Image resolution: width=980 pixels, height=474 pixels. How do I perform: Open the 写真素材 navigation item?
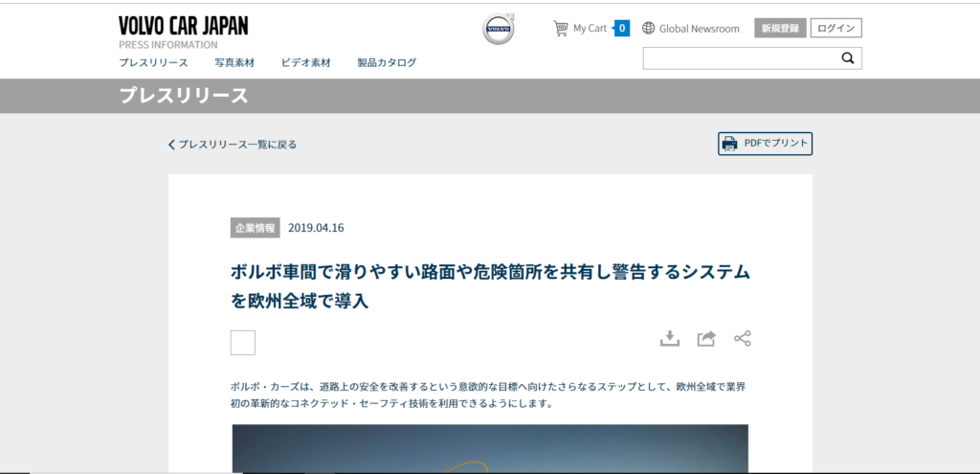(x=234, y=62)
